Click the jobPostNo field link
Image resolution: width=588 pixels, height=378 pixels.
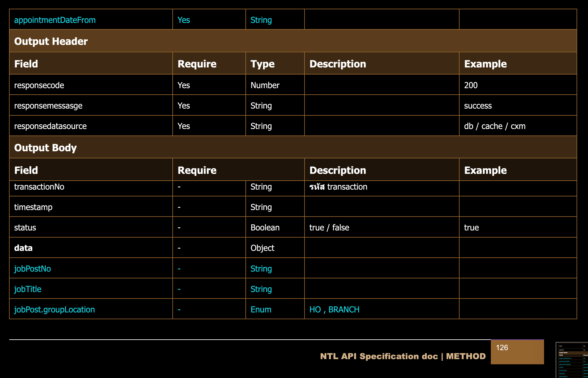(32, 269)
